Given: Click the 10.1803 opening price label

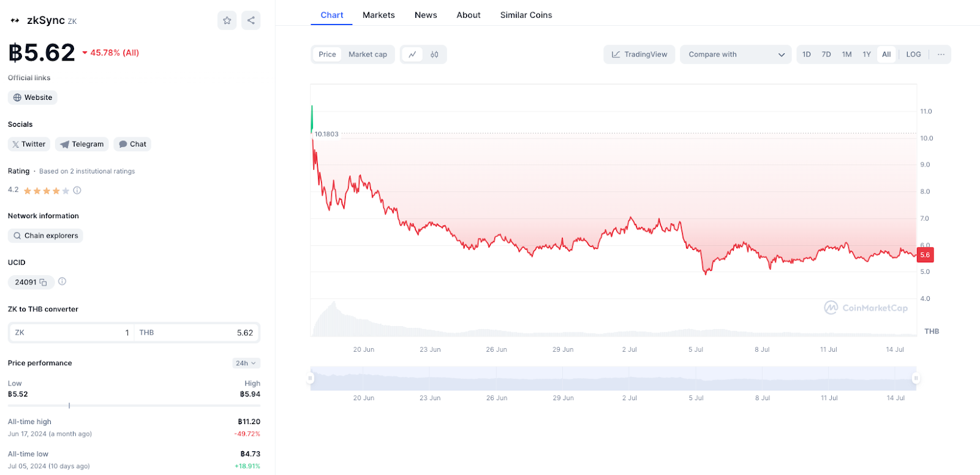Looking at the screenshot, I should (x=326, y=134).
